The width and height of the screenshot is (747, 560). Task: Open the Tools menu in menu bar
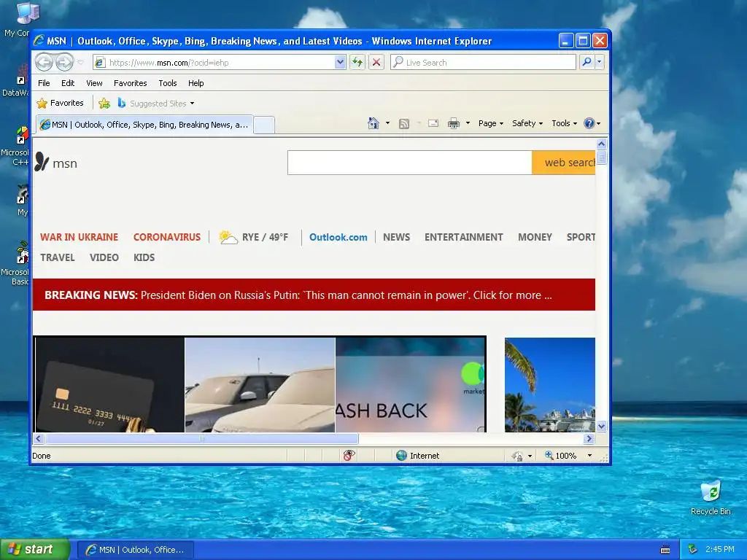(168, 83)
